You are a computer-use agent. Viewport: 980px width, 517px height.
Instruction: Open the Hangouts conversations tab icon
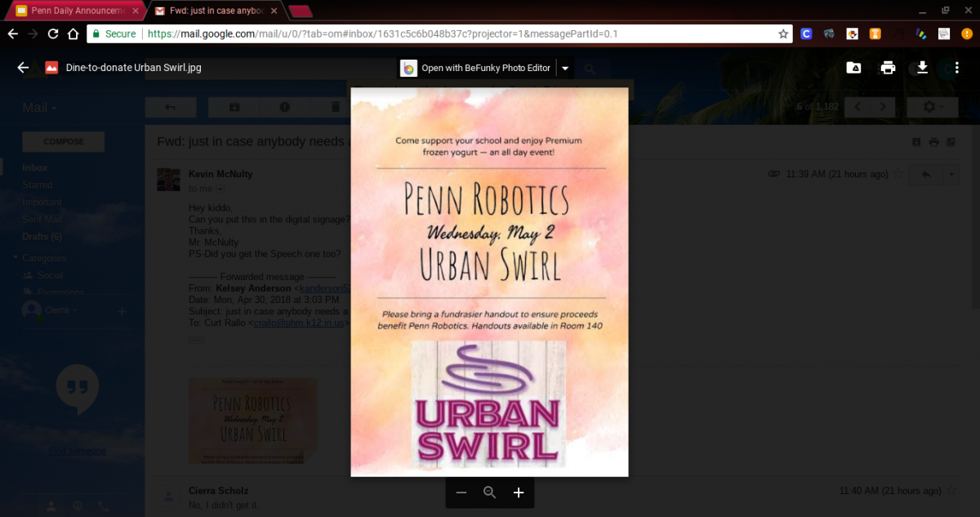[x=78, y=506]
